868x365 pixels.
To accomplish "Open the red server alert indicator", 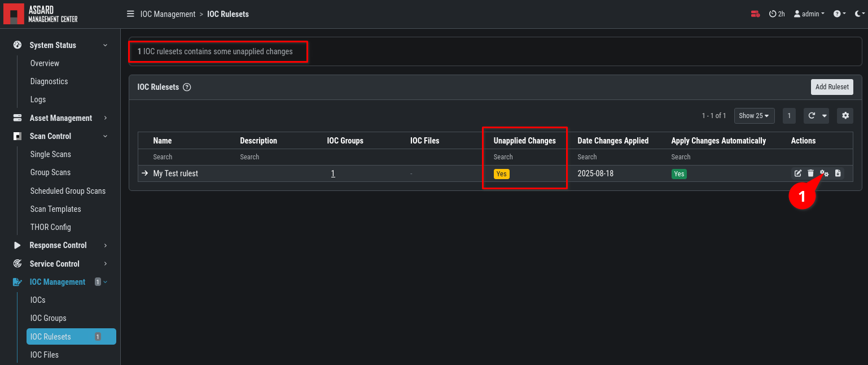I will tap(755, 14).
